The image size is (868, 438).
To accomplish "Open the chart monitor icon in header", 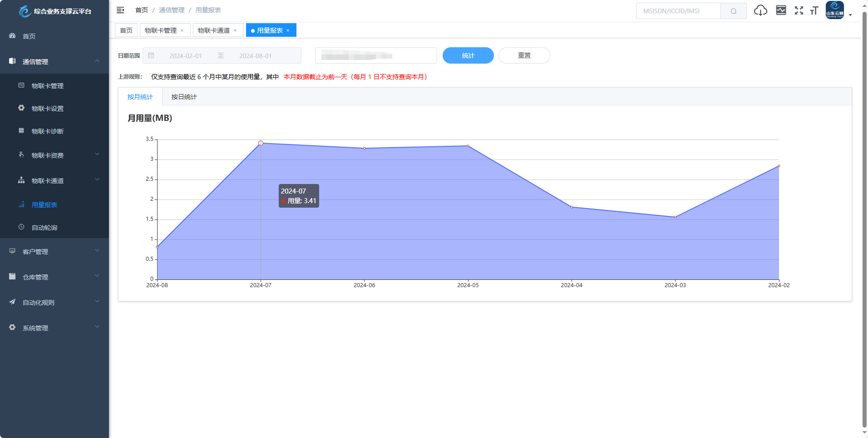I will pos(781,10).
